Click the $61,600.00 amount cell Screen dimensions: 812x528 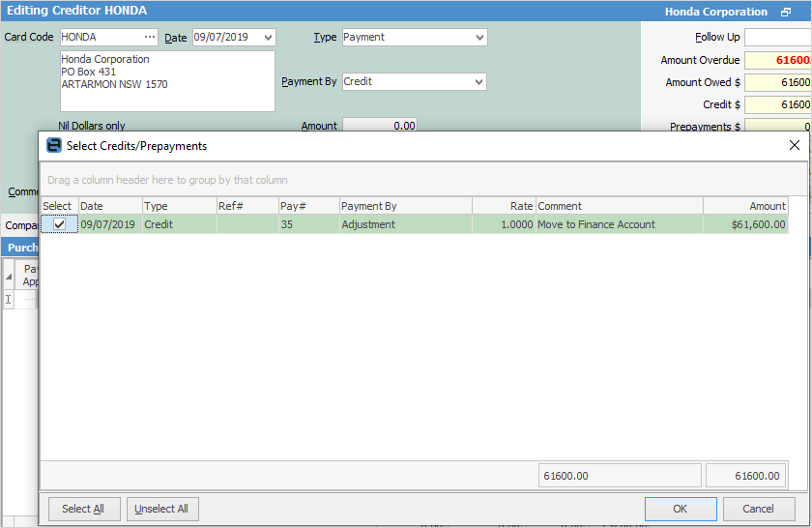[745, 224]
